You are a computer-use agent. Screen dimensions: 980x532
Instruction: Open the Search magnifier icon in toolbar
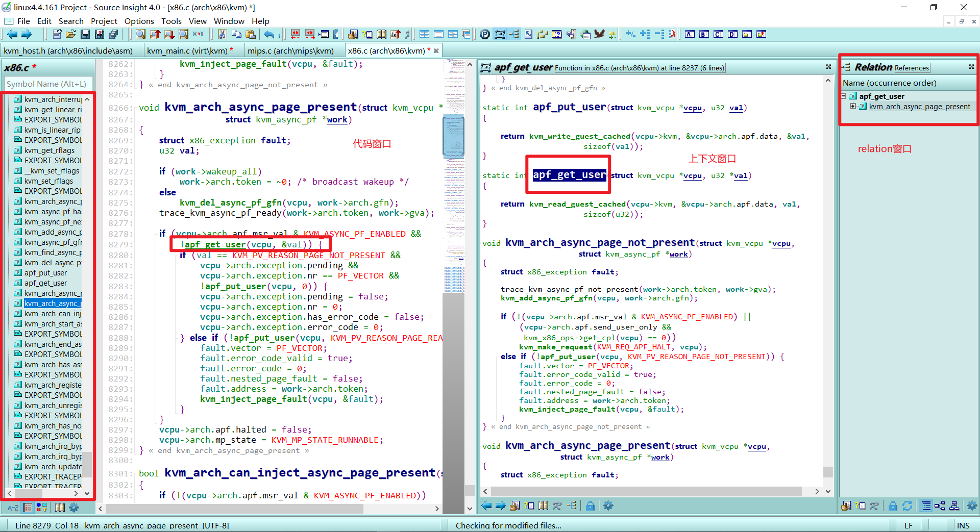tap(140, 34)
